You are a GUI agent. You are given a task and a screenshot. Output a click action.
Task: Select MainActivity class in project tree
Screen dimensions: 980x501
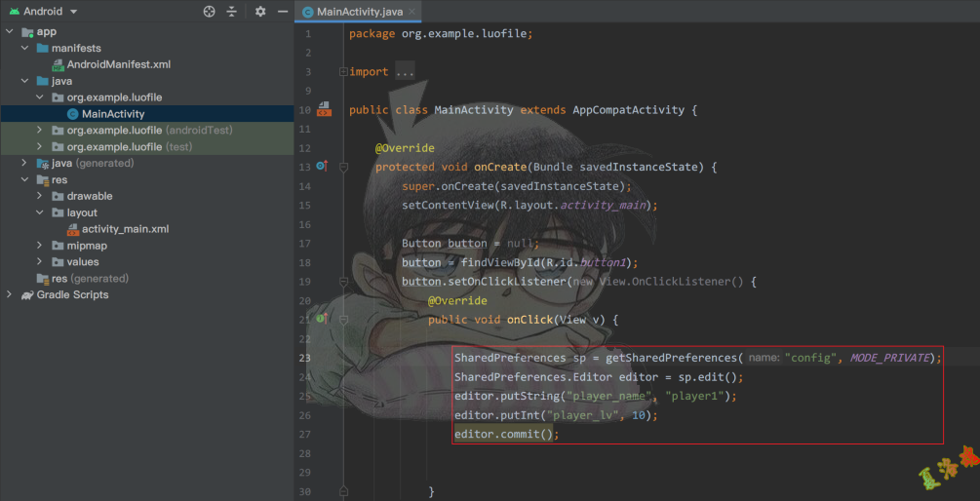[112, 114]
